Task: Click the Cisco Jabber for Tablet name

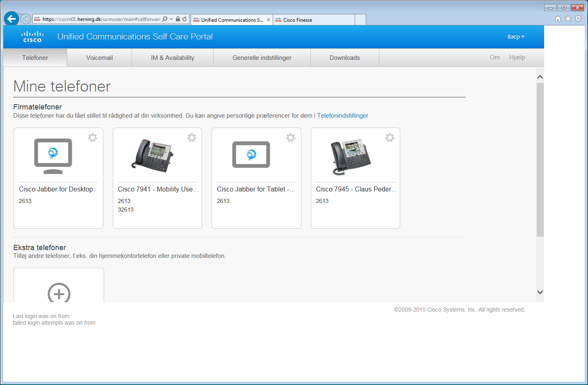Action: point(256,189)
